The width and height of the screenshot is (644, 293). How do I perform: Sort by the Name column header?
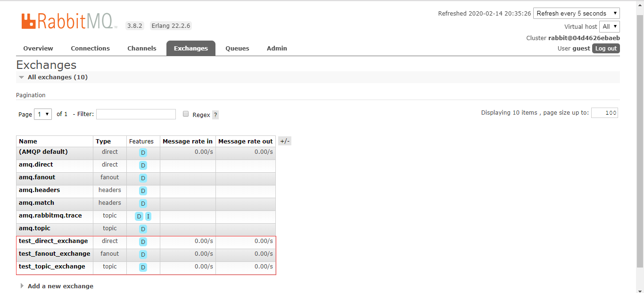pyautogui.click(x=28, y=142)
